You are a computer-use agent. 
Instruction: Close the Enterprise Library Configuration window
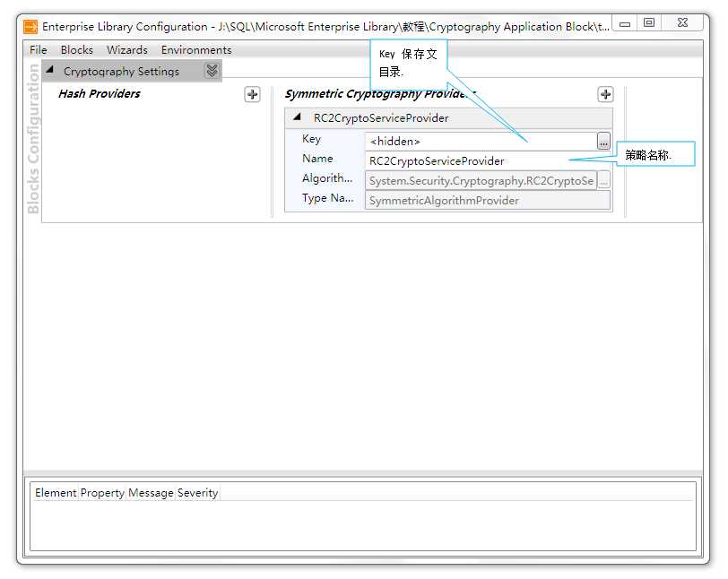tap(682, 22)
